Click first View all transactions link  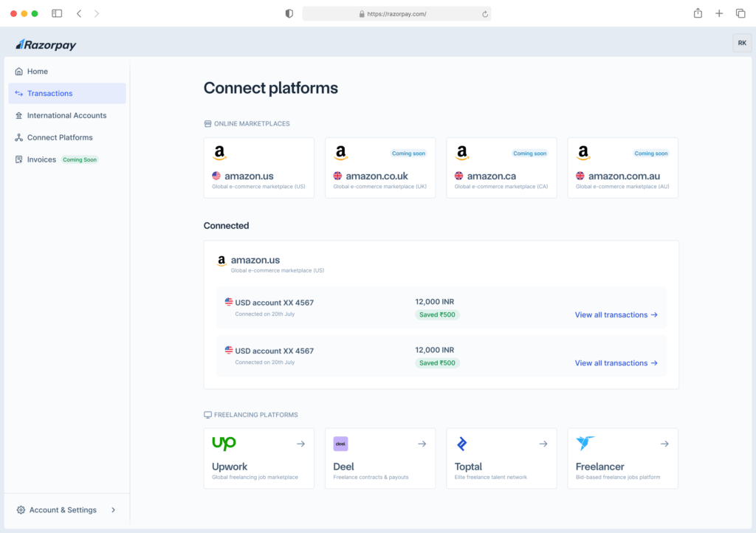tap(616, 315)
